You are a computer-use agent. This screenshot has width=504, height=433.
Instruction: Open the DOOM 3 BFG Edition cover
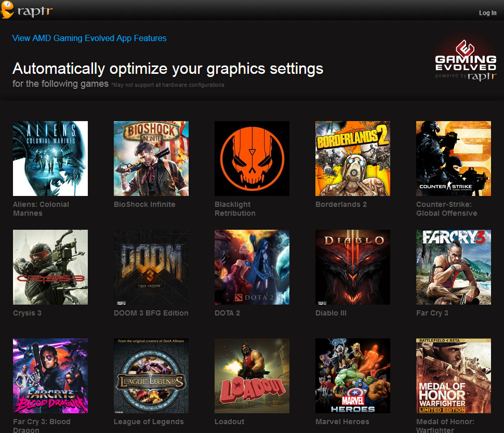point(151,267)
